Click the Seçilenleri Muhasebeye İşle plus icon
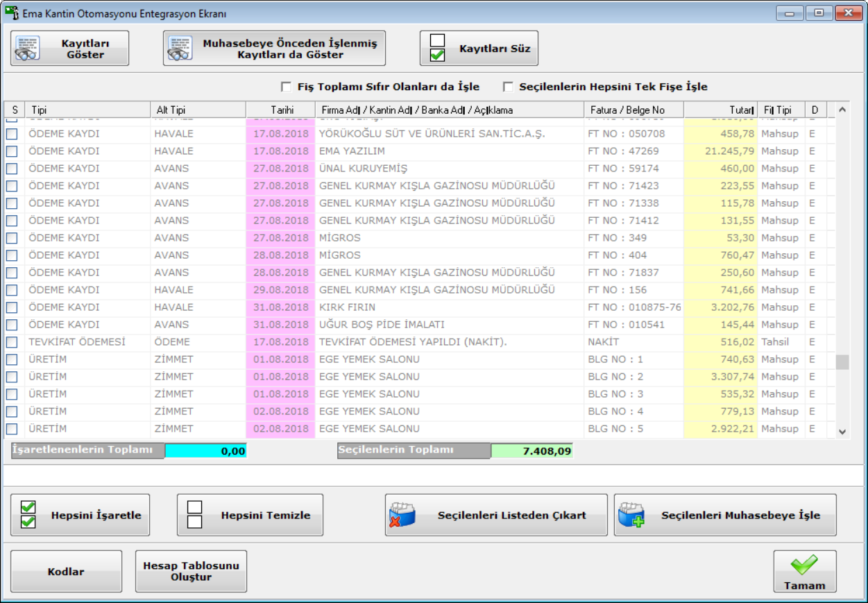The height and width of the screenshot is (603, 868). 631,515
